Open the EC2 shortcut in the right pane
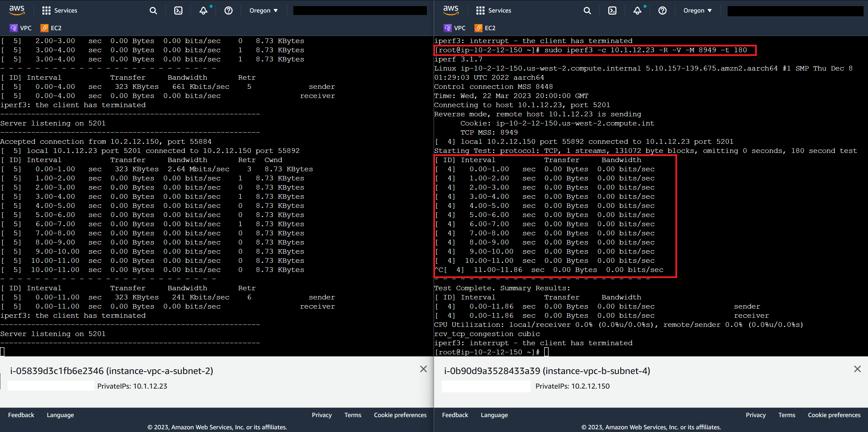This screenshot has width=868, height=432. tap(485, 28)
